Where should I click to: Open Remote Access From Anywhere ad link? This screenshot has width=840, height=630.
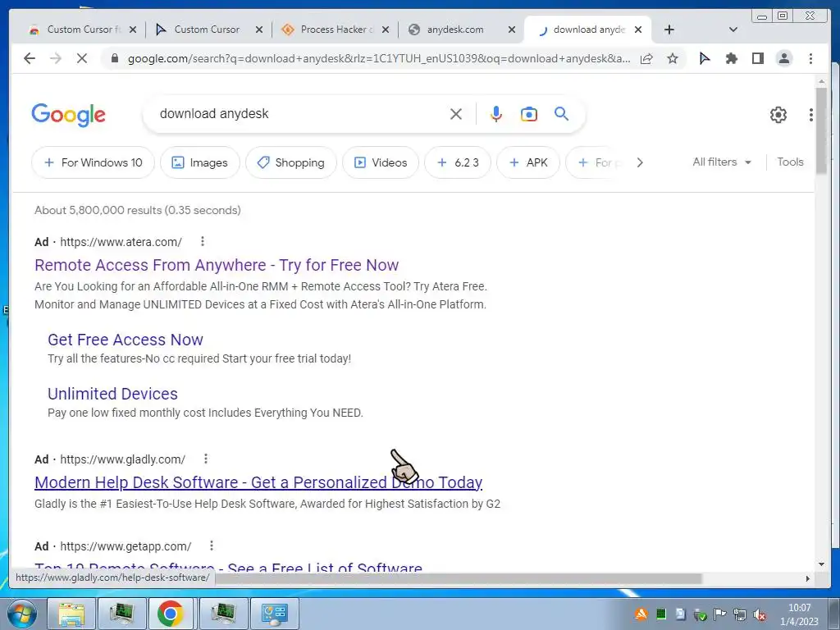pyautogui.click(x=217, y=265)
